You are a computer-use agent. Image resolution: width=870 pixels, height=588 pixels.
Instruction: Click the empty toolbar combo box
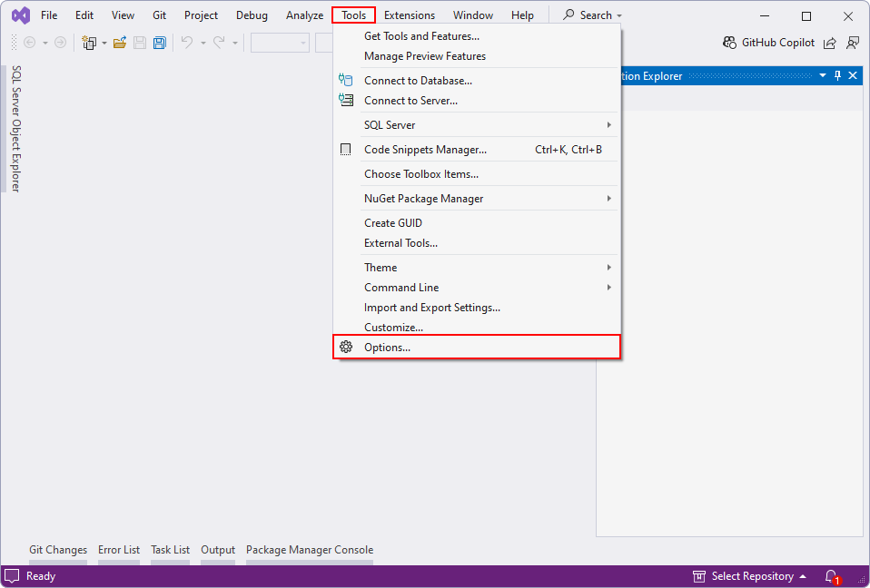278,43
